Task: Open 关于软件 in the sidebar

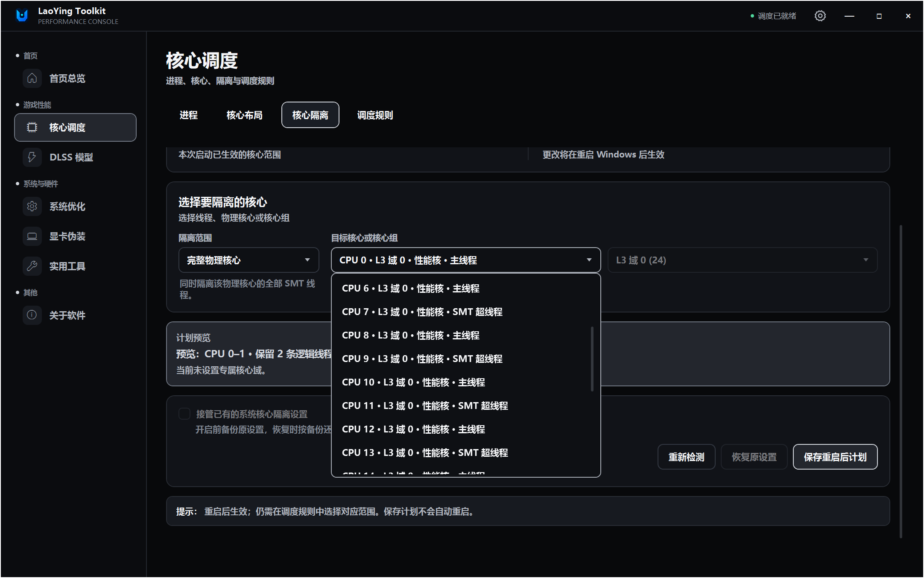Action: coord(75,315)
